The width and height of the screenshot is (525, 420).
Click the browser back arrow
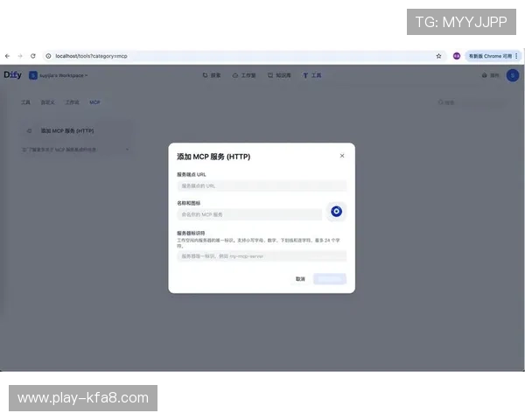point(8,56)
